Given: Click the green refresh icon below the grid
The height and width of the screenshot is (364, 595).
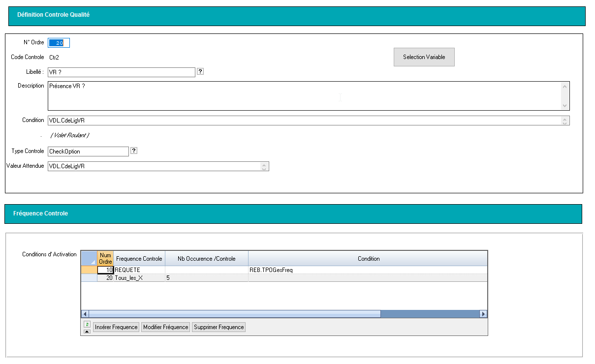Looking at the screenshot, I should [x=87, y=324].
